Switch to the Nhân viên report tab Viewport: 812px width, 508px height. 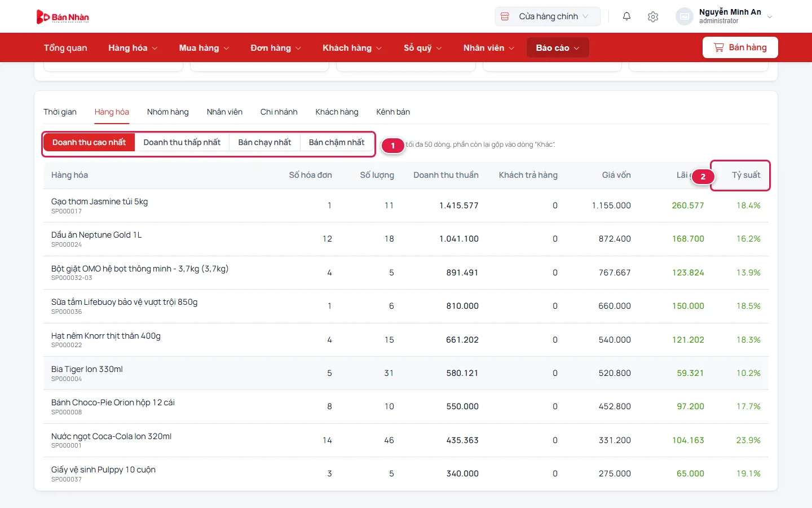(x=224, y=112)
